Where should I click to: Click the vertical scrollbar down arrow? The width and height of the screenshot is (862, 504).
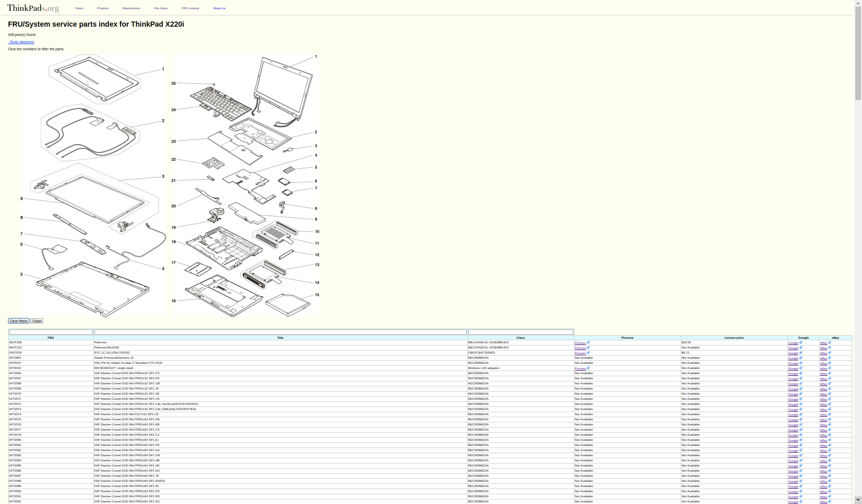[858, 499]
